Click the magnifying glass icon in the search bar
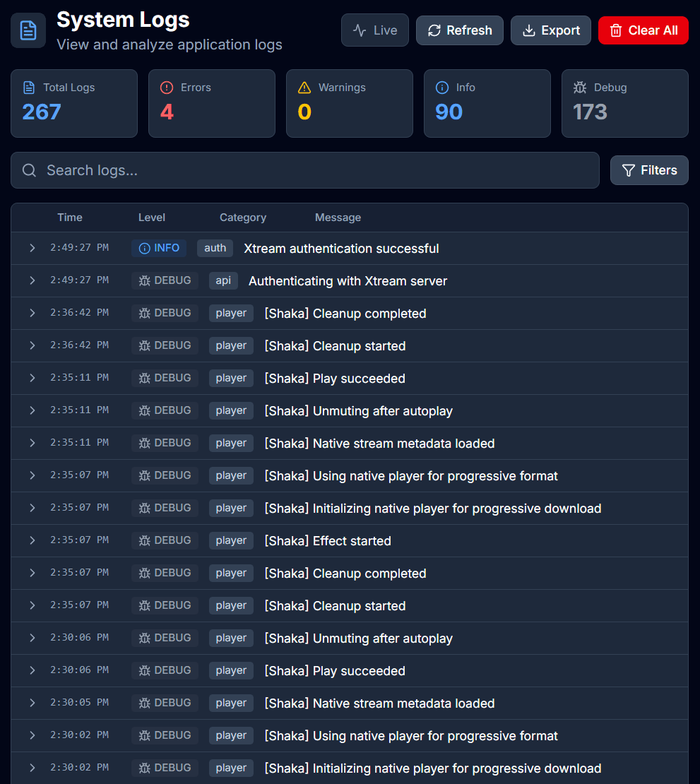The height and width of the screenshot is (784, 700). point(29,170)
